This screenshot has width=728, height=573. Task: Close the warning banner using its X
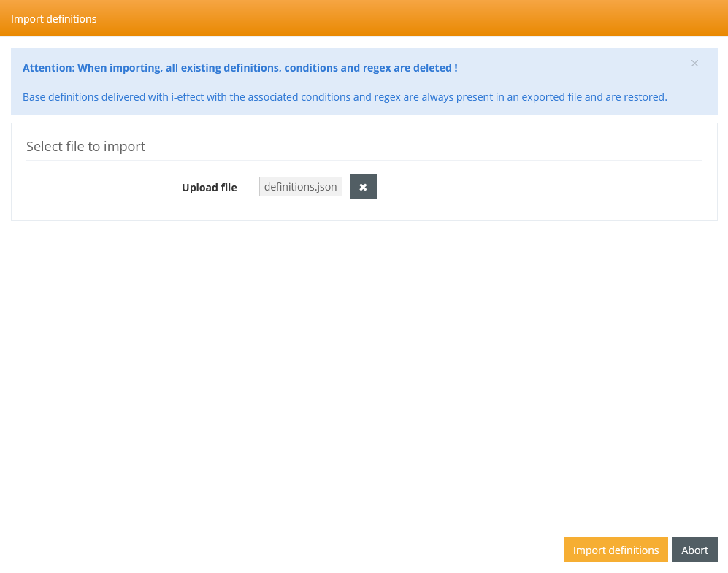[x=694, y=64]
